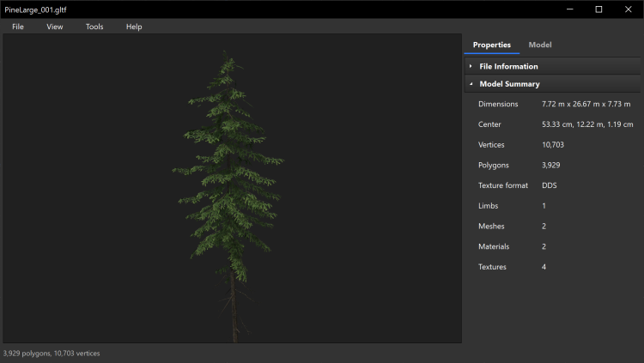Collapse the Model Summary section
The image size is (644, 363).
pos(509,84)
